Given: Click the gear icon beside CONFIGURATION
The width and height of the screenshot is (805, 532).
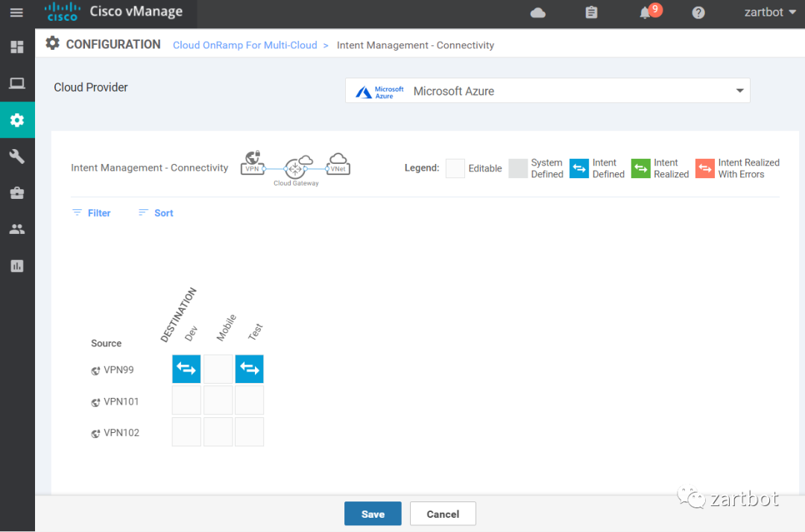Looking at the screenshot, I should point(52,44).
